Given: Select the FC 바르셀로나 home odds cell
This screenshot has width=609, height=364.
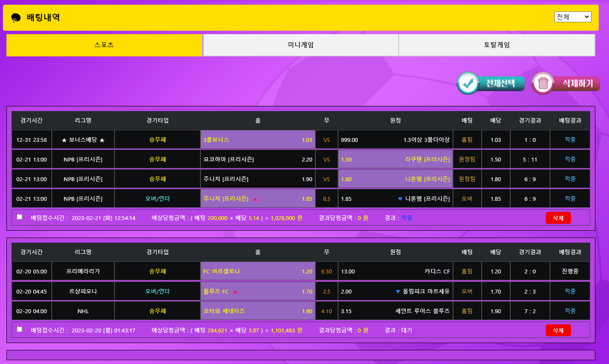Looking at the screenshot, I should pos(258,271).
